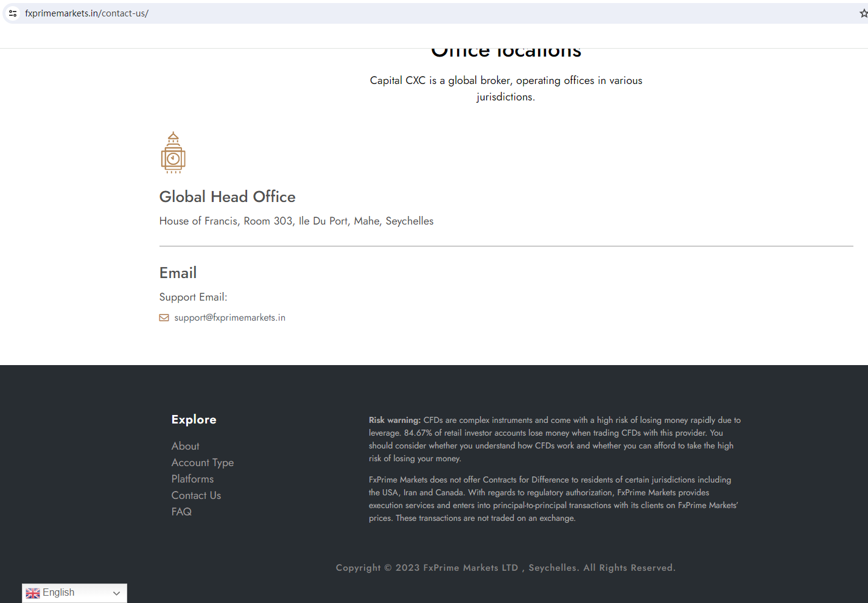The image size is (868, 603).
Task: Click the Capital CXC global broker description
Action: pyautogui.click(x=506, y=88)
